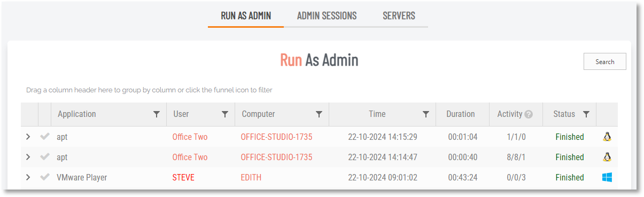
Task: Expand the first apt row details
Action: pyautogui.click(x=28, y=137)
